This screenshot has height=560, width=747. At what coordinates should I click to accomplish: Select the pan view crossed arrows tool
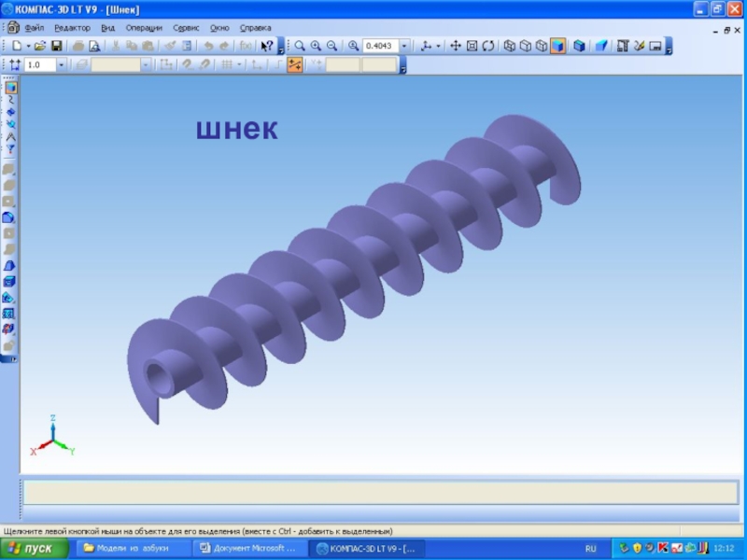(456, 46)
